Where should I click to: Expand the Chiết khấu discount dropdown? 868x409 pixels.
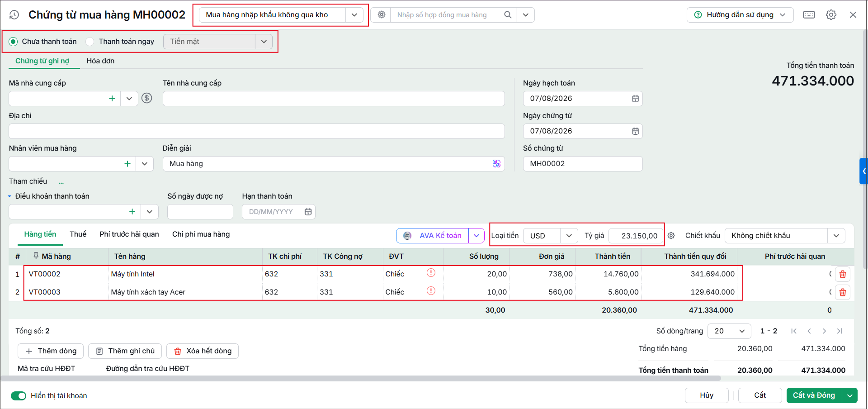836,236
